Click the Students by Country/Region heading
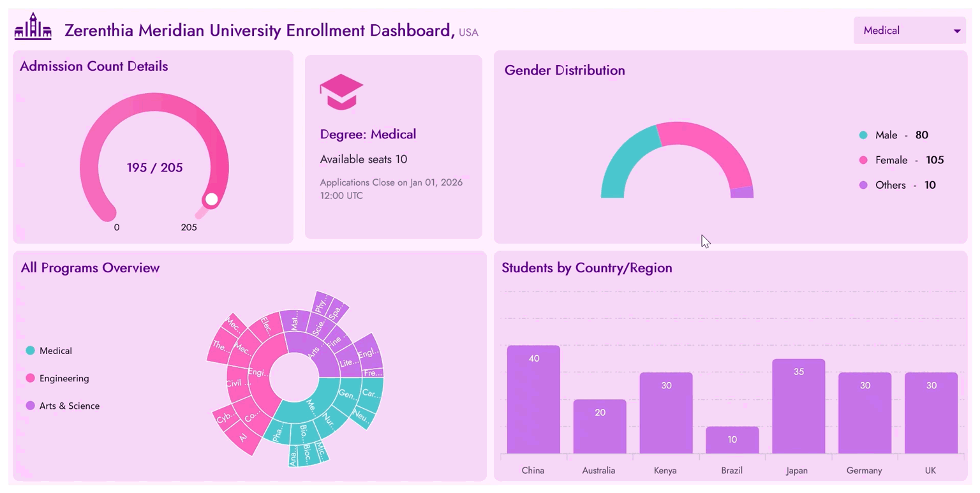This screenshot has width=980, height=493. coord(586,268)
